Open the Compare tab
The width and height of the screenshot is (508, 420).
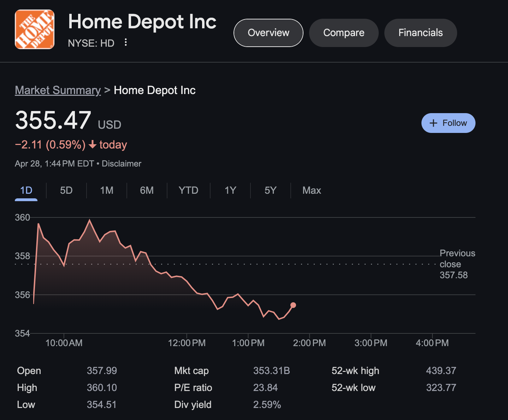pos(344,33)
